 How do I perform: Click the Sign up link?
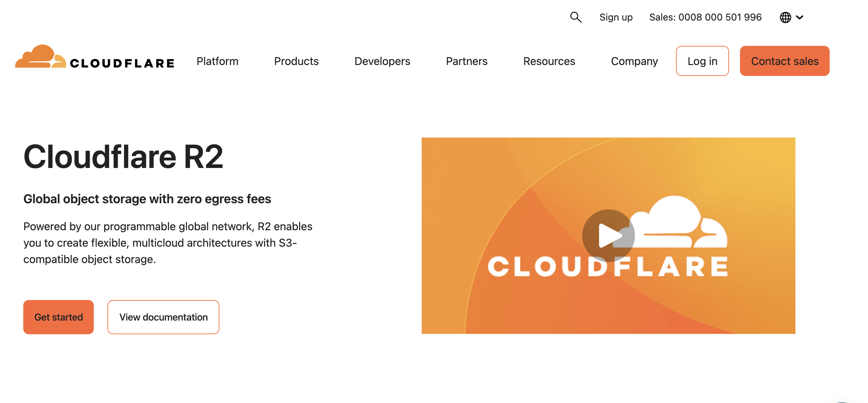click(616, 17)
